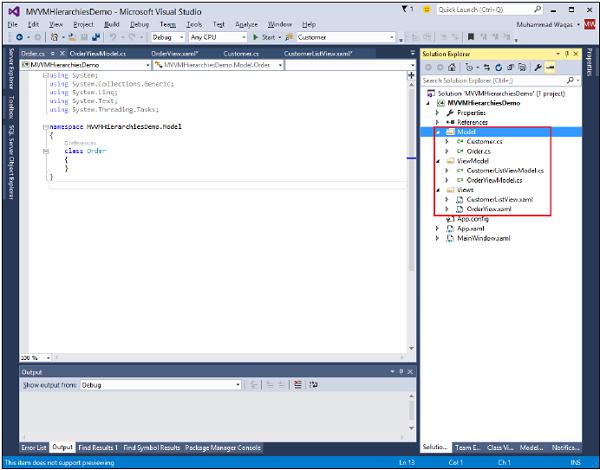Collapse the class Order outline box

[x=46, y=151]
